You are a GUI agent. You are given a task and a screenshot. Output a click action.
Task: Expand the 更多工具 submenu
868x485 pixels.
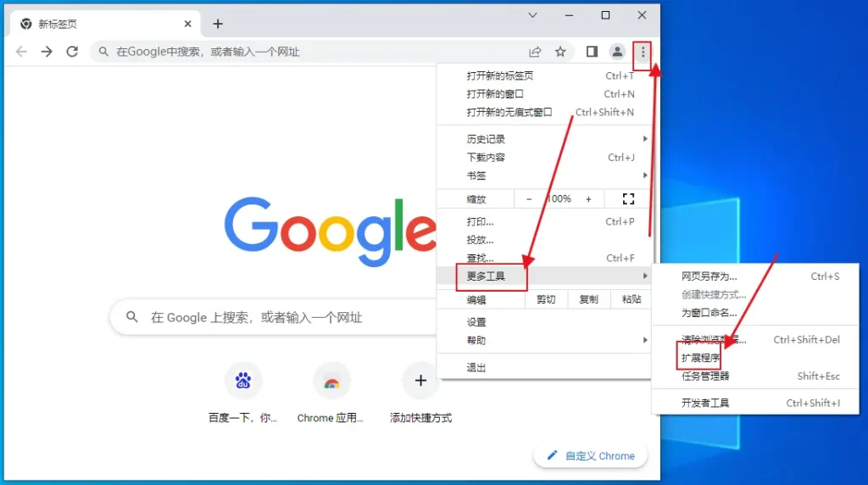[x=545, y=276]
